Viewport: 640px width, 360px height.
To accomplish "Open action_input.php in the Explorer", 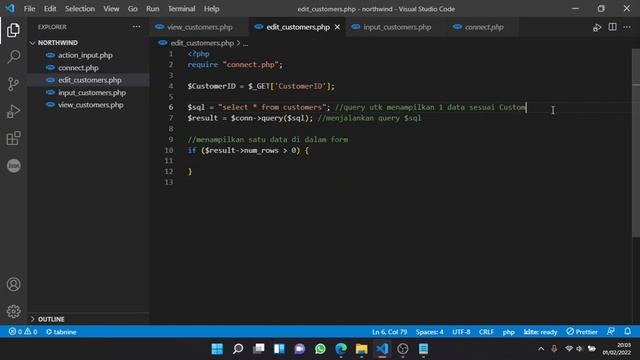I will [x=85, y=55].
